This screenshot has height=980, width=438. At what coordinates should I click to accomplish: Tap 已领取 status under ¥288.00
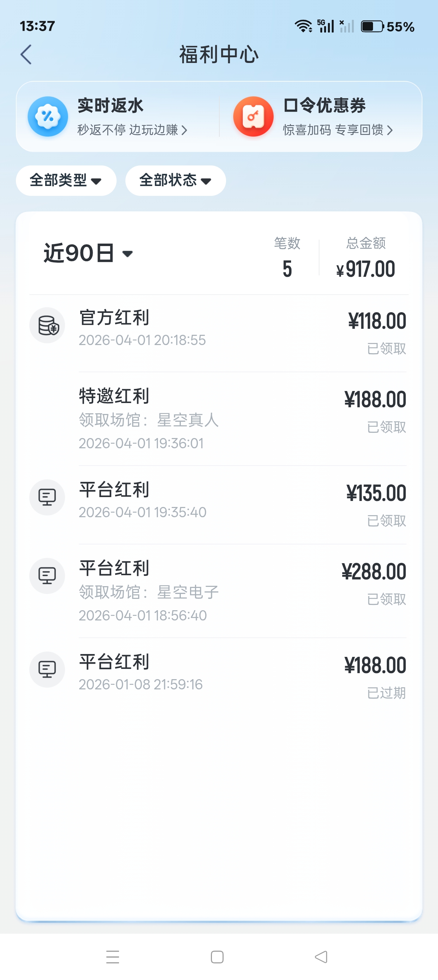(386, 599)
